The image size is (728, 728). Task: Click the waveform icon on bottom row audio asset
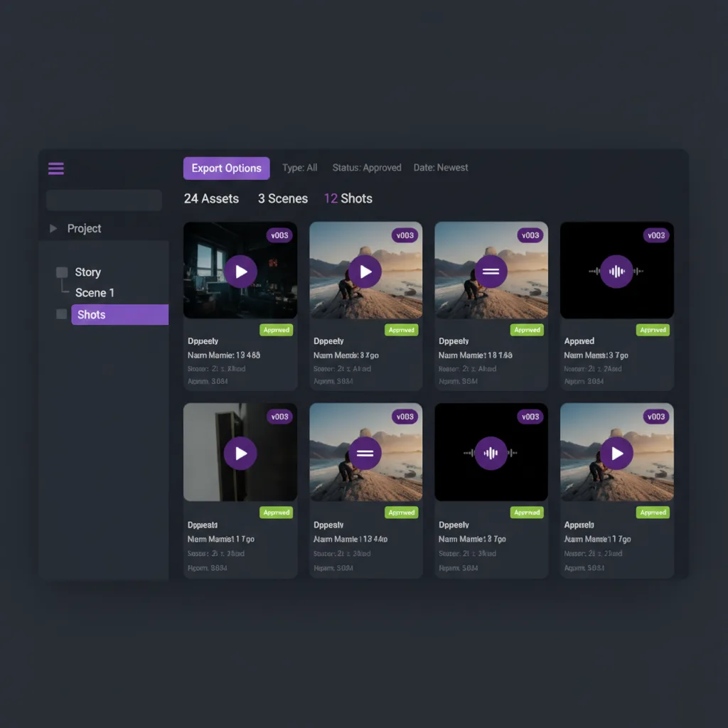click(491, 453)
